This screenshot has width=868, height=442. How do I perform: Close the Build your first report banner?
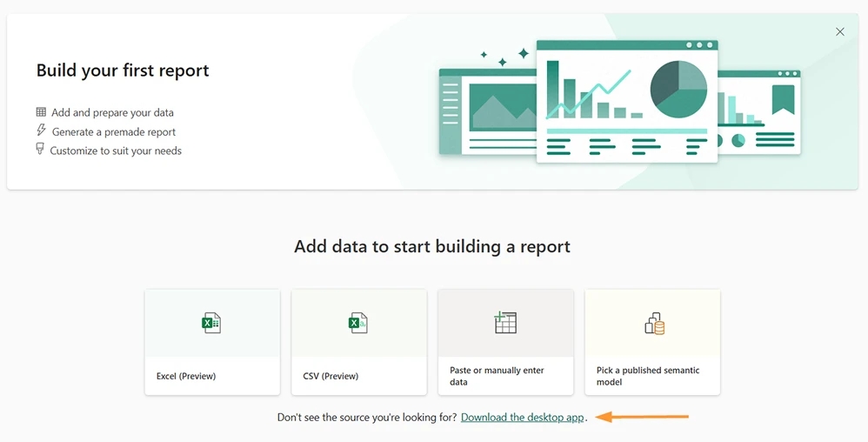[840, 32]
